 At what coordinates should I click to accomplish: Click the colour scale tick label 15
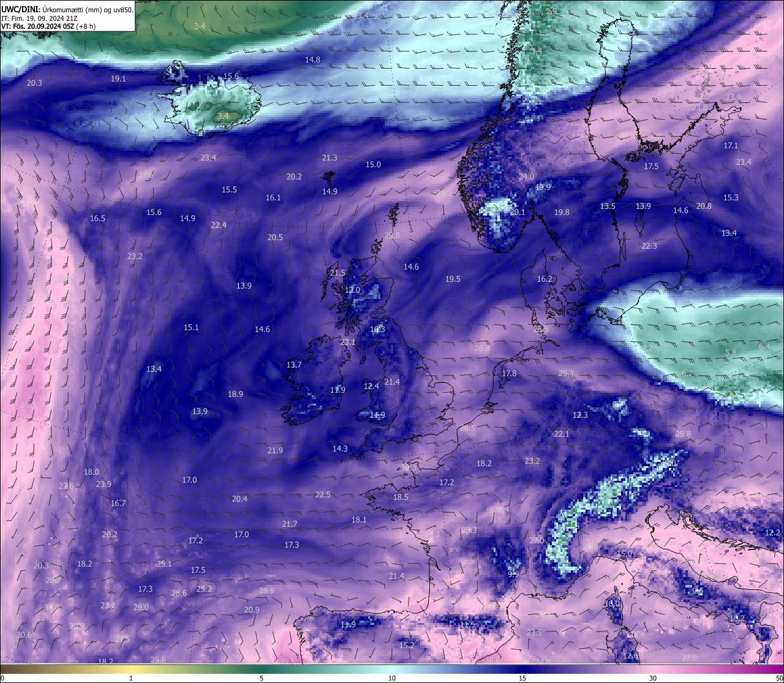coord(522,678)
